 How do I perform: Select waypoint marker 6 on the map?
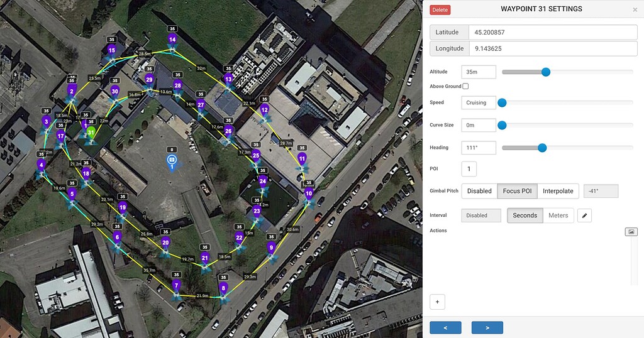coord(118,237)
